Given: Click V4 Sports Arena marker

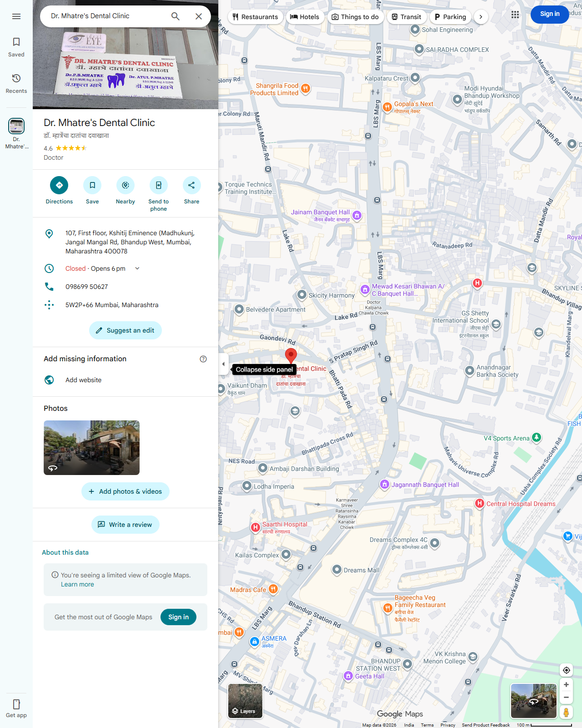Looking at the screenshot, I should pos(537,438).
